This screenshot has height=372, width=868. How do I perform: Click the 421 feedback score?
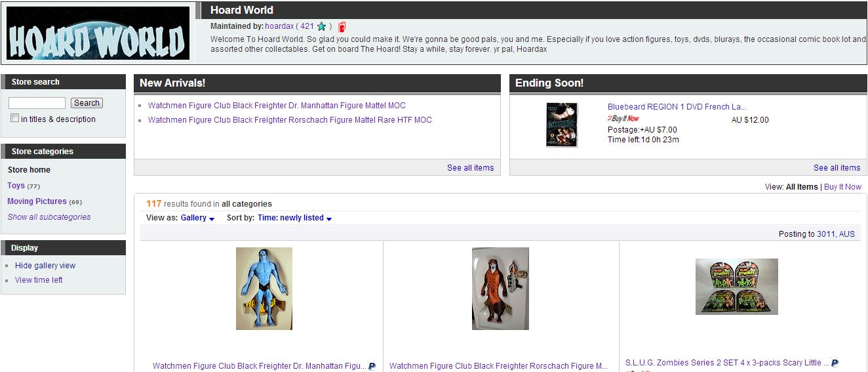307,26
